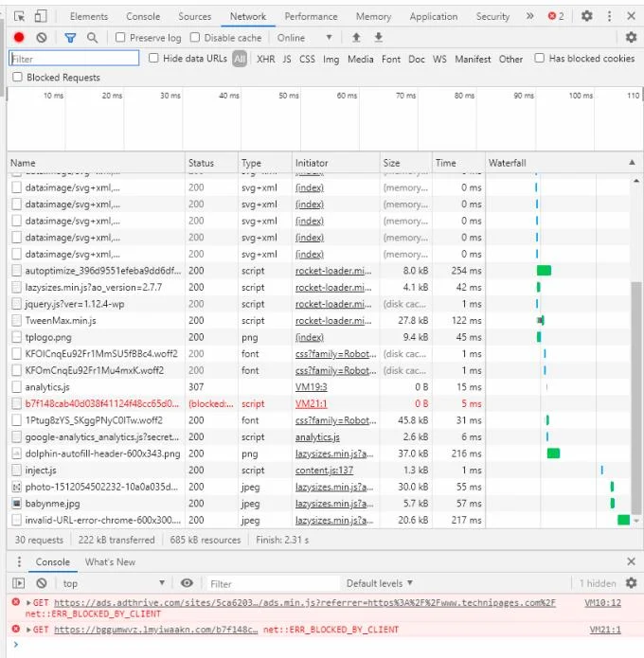Open the console drawer three-dot menu
644x658 pixels.
[19, 561]
